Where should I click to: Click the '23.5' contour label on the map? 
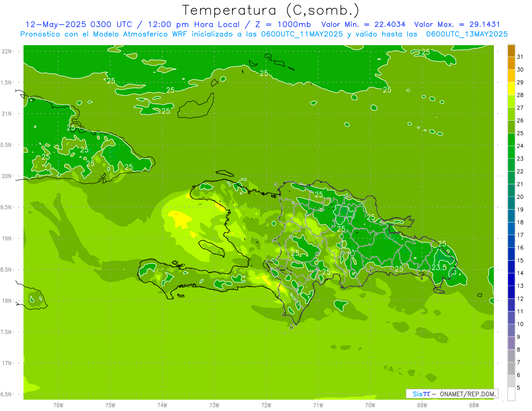(x=439, y=267)
